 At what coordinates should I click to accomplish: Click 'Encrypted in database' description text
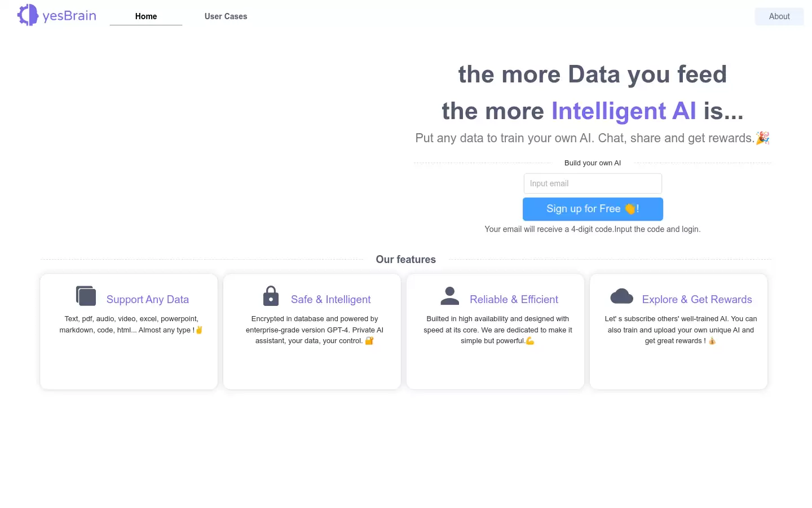click(315, 330)
